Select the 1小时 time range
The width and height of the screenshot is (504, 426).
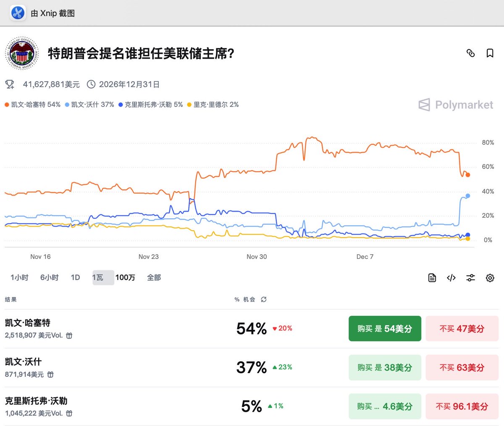click(x=19, y=278)
